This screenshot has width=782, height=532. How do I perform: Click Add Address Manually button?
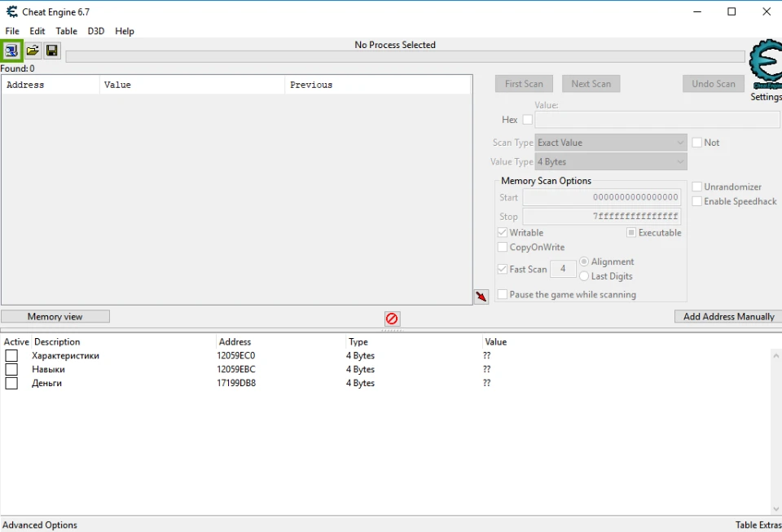click(x=728, y=316)
